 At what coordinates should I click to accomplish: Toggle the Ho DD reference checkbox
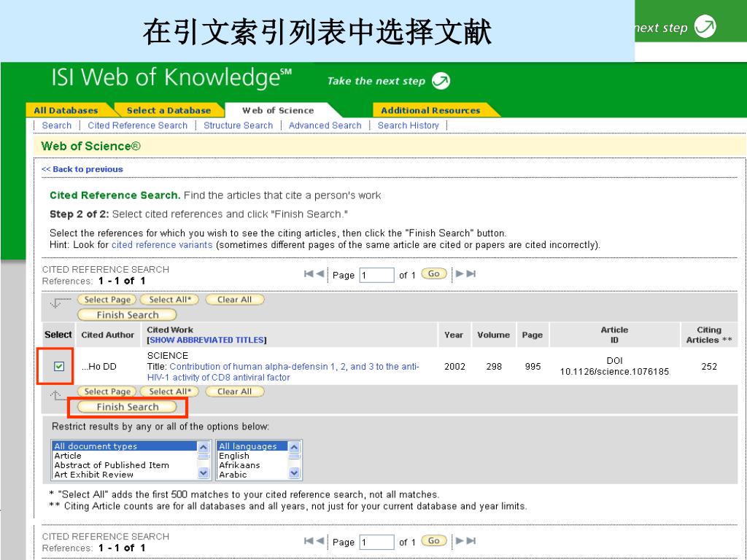click(x=58, y=366)
